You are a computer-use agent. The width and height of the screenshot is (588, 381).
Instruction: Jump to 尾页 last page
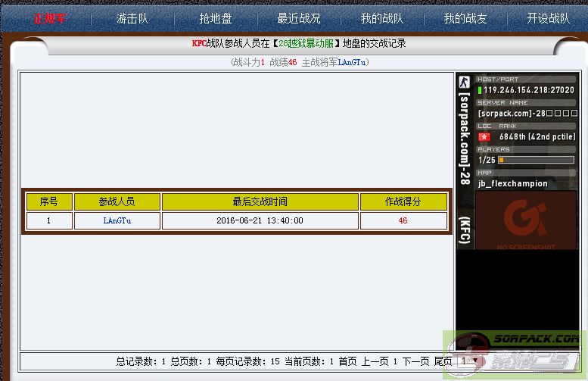(443, 361)
